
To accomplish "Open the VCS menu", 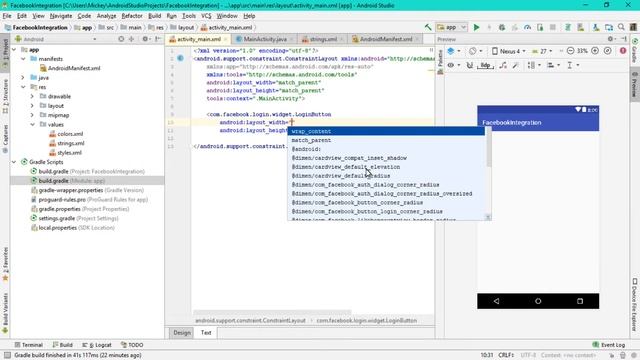I will click(x=206, y=16).
